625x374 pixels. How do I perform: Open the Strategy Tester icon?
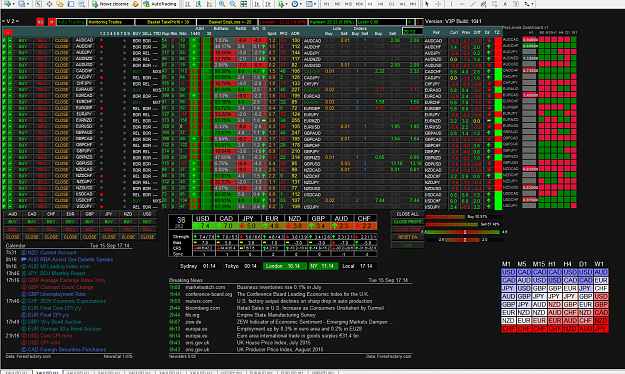(81, 4)
